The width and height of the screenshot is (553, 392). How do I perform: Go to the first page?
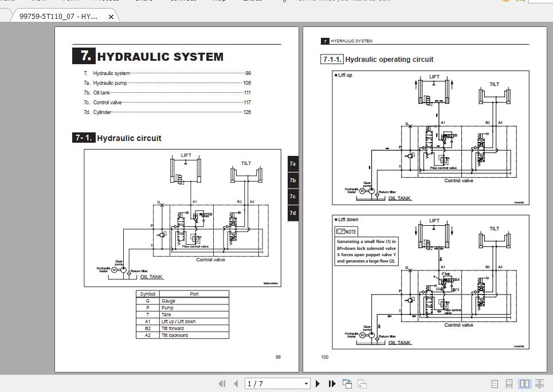coord(222,383)
